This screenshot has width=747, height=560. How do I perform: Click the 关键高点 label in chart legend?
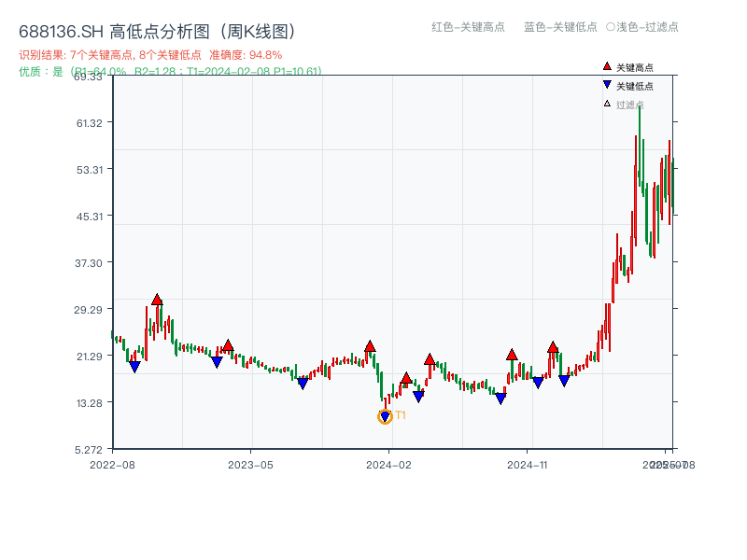point(635,67)
